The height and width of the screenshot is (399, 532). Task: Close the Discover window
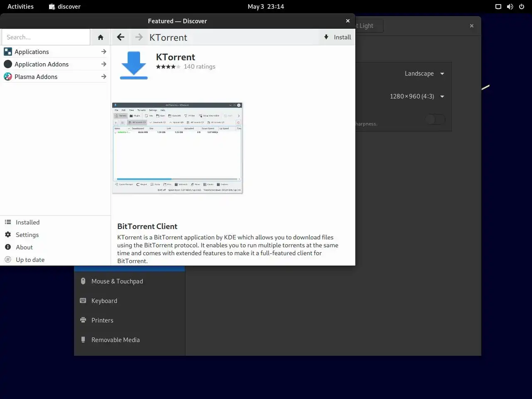[x=348, y=21]
